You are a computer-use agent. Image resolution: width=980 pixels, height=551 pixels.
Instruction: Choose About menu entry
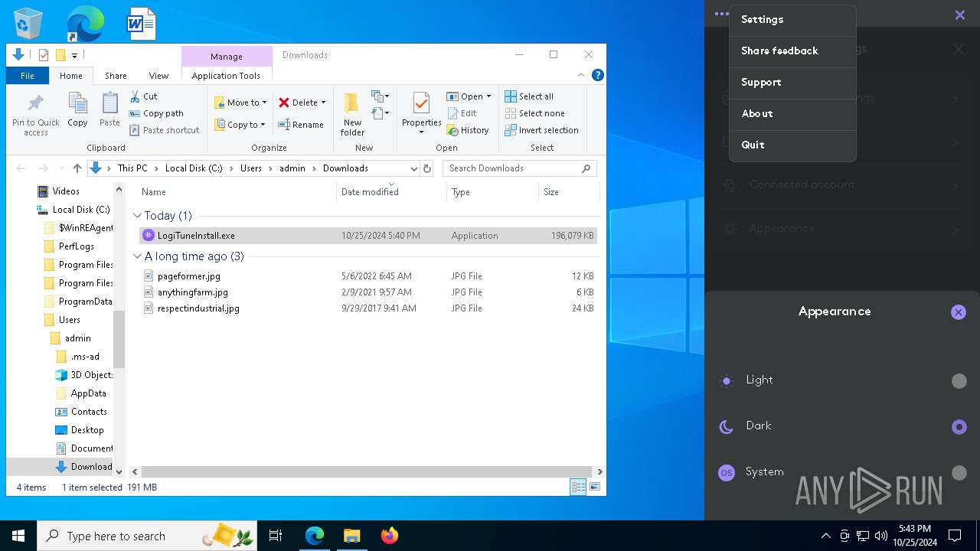792,114
